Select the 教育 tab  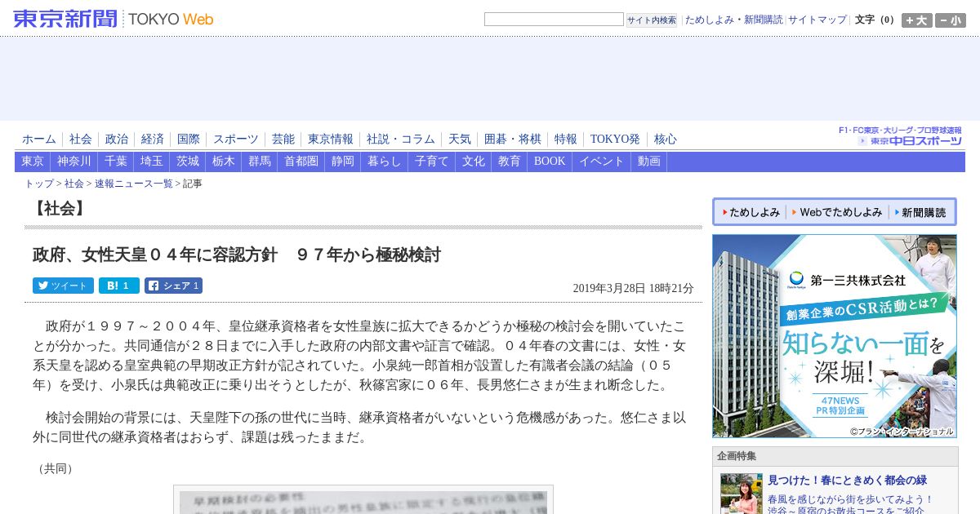coord(510,162)
